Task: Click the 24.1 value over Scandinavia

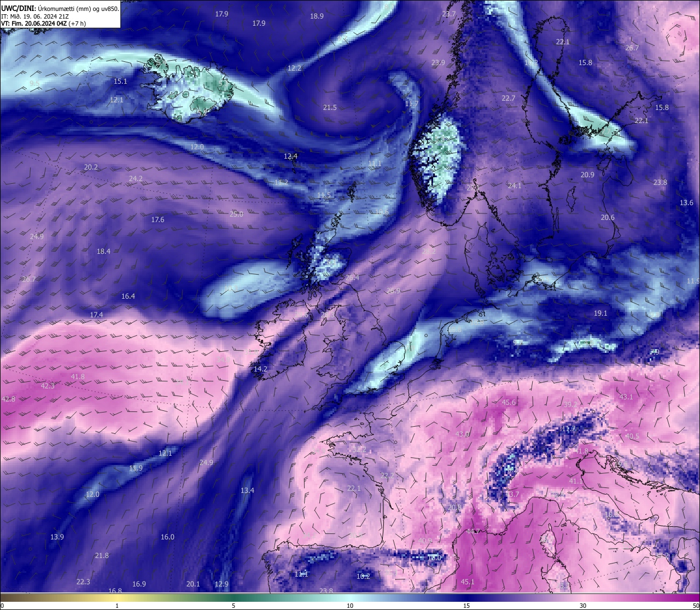Action: coord(515,186)
